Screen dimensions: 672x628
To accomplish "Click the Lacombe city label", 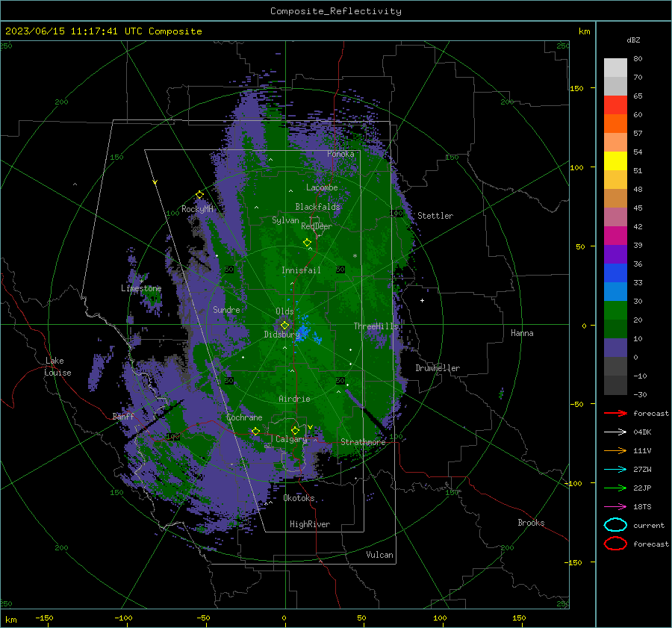I will pos(322,187).
